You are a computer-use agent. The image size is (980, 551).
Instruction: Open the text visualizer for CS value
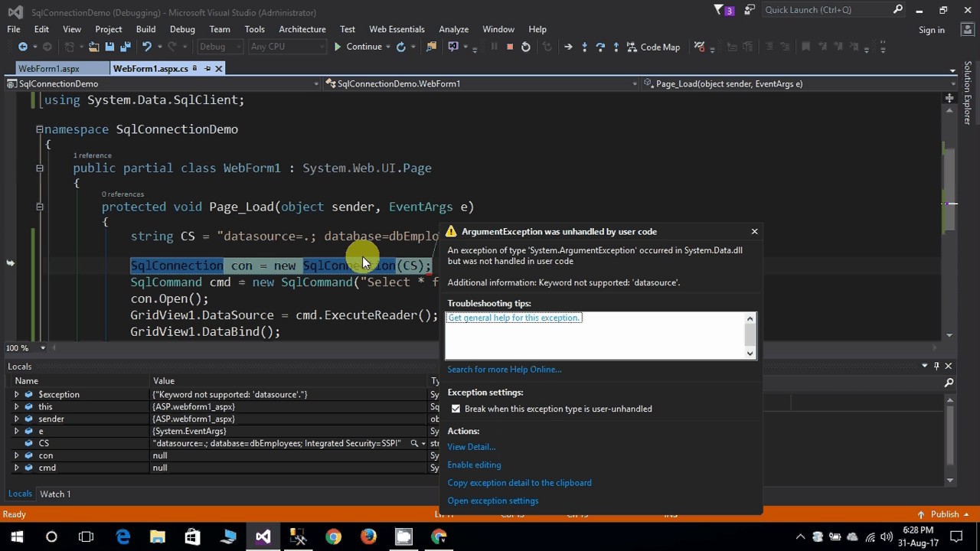coord(414,443)
